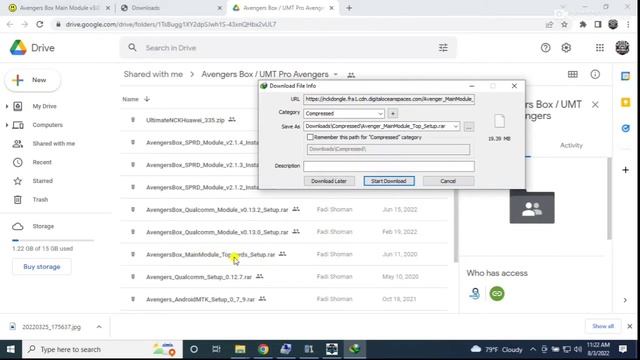Open Keep side panel icon
The height and width of the screenshot is (360, 640).
pos(625,102)
